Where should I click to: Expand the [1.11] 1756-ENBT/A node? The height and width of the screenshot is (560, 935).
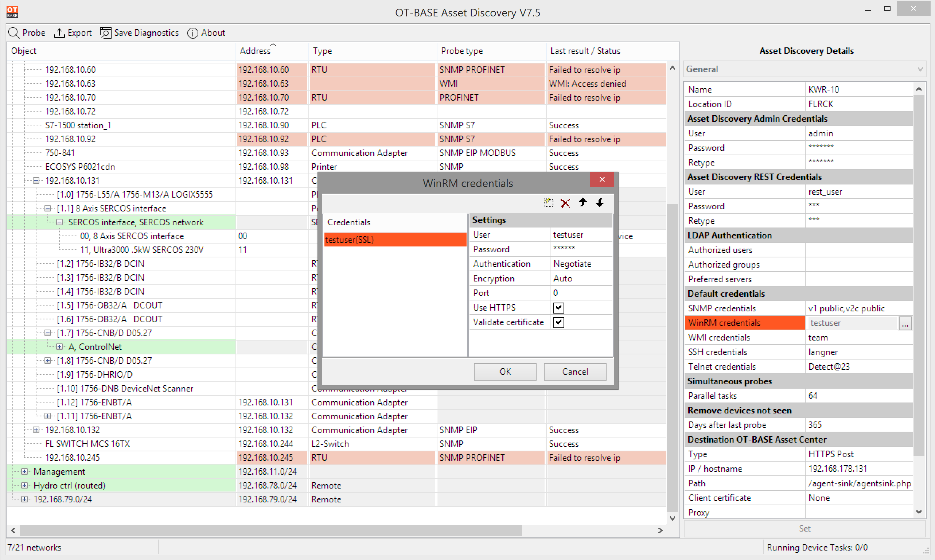pos(48,416)
